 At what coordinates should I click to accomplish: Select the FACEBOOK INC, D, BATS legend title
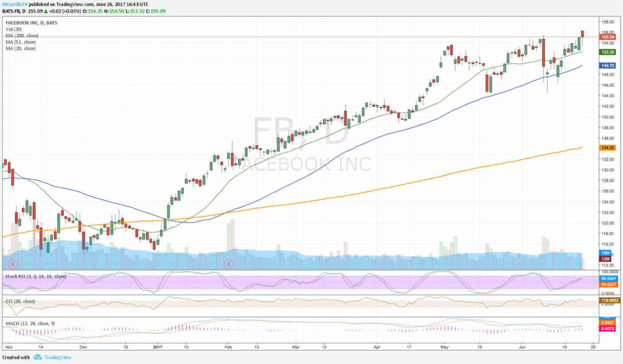32,23
